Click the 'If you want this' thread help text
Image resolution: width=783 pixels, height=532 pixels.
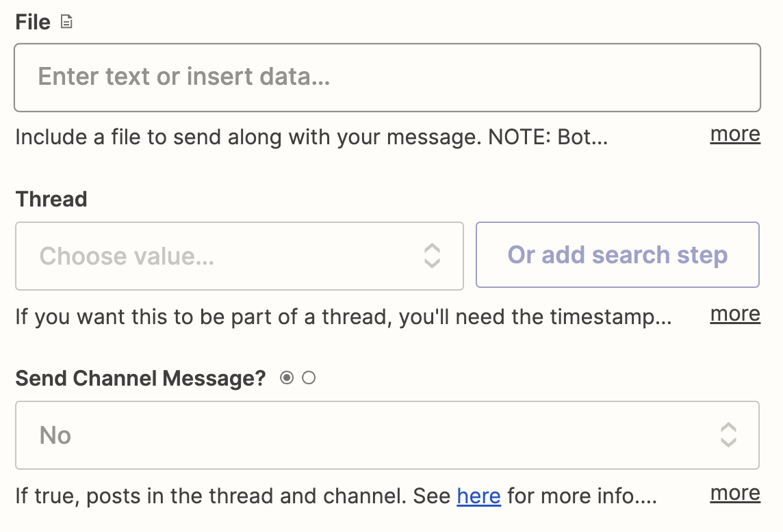[x=344, y=317]
